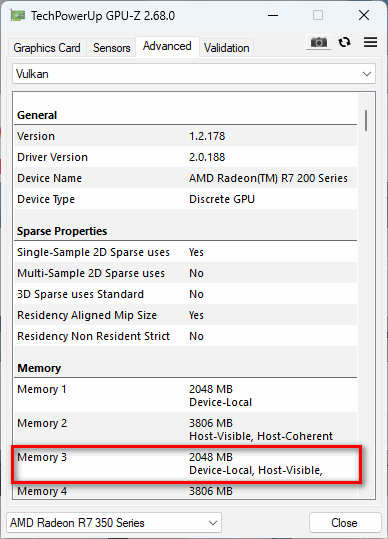Minimize the GPU-Z window
This screenshot has height=539, width=388.
tap(273, 15)
